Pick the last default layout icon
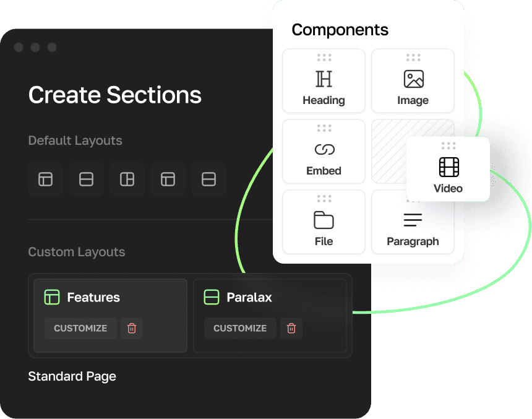The image size is (532, 419). (x=208, y=179)
